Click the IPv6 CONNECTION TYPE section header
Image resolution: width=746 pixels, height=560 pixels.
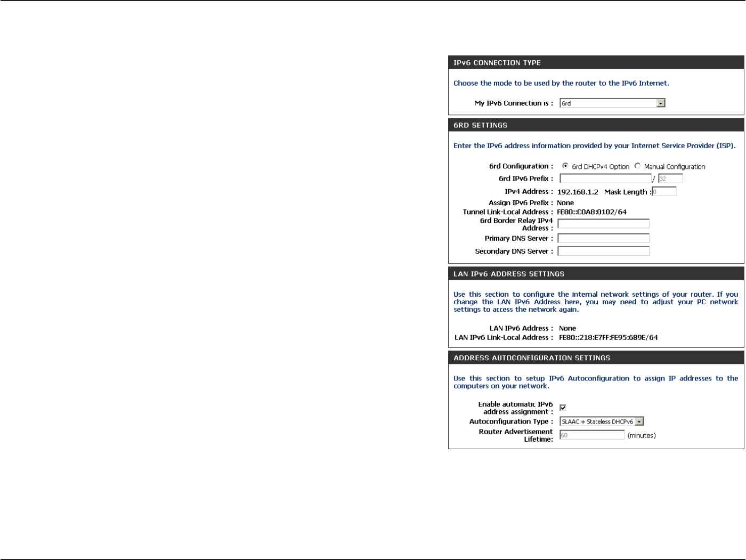click(596, 63)
